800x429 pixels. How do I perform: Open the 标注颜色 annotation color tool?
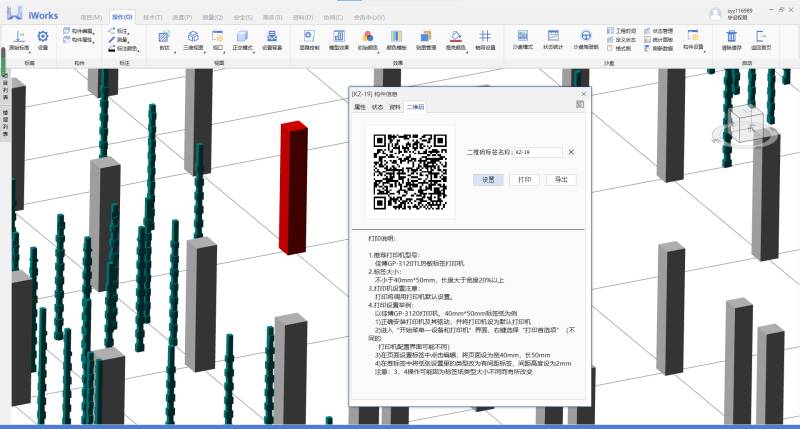point(123,48)
